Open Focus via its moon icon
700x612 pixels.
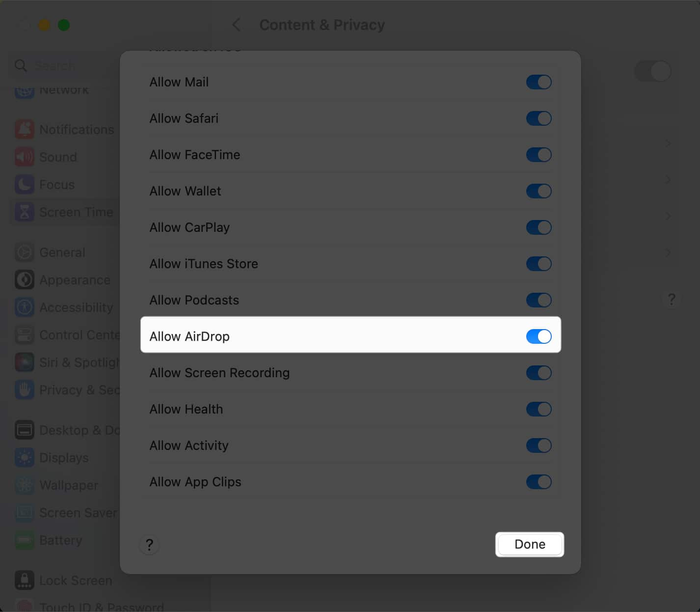point(25,184)
